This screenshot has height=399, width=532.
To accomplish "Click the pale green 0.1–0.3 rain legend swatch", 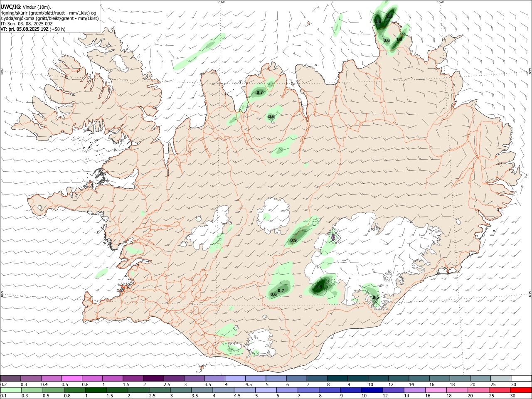I will click(11, 390).
